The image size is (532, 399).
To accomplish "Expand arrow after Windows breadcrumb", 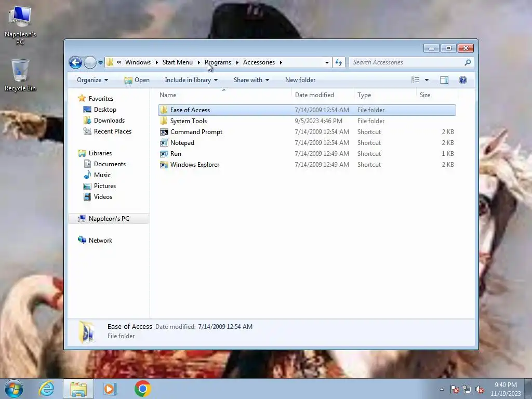I will pyautogui.click(x=157, y=62).
